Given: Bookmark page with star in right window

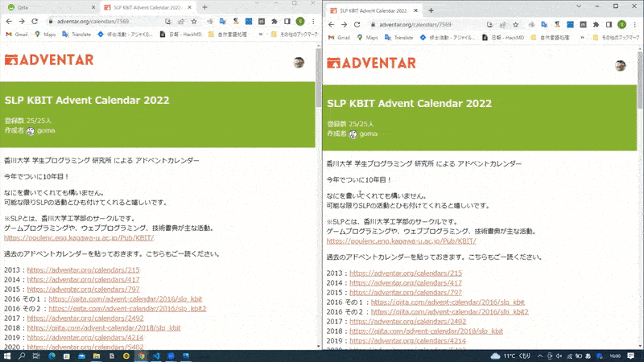Looking at the screenshot, I should [x=516, y=25].
